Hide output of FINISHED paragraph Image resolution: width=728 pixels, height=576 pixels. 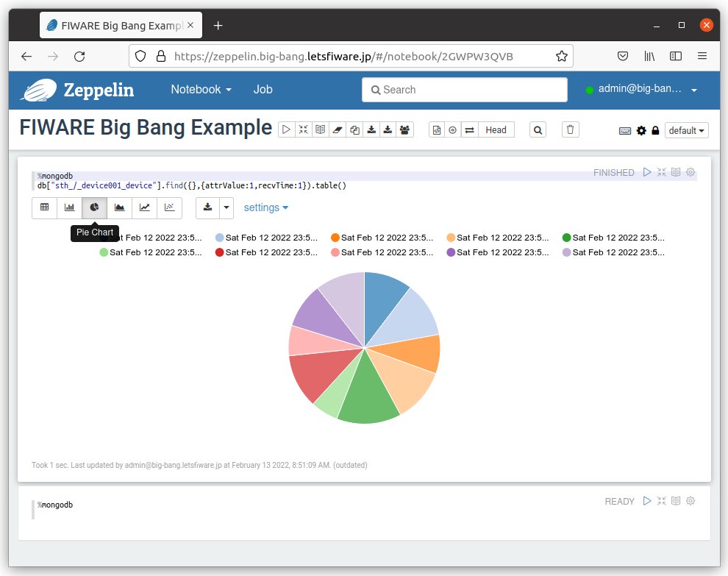(676, 172)
